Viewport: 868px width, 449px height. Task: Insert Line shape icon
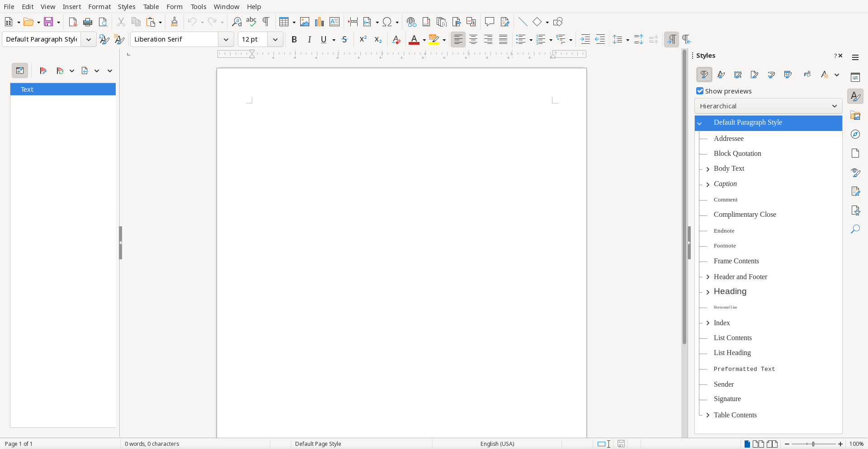(x=523, y=22)
